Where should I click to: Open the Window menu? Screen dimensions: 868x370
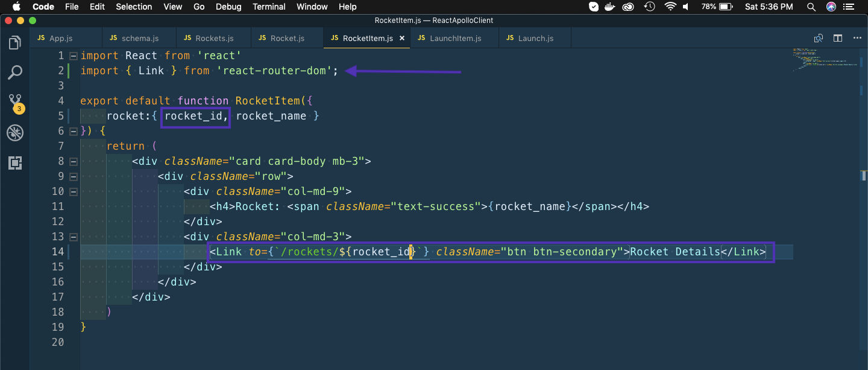pyautogui.click(x=312, y=7)
